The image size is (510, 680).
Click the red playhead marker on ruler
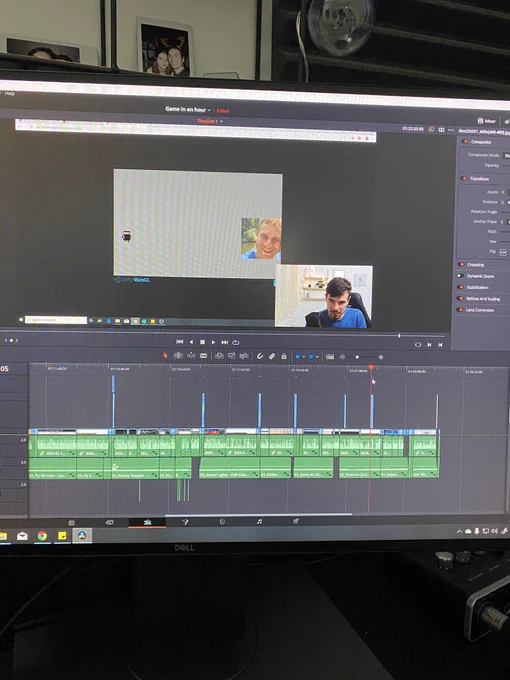pos(371,367)
